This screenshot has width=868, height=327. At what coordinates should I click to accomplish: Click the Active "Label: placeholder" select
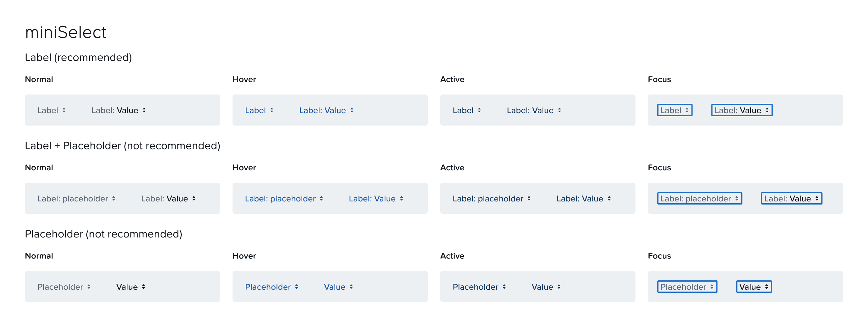pyautogui.click(x=491, y=199)
